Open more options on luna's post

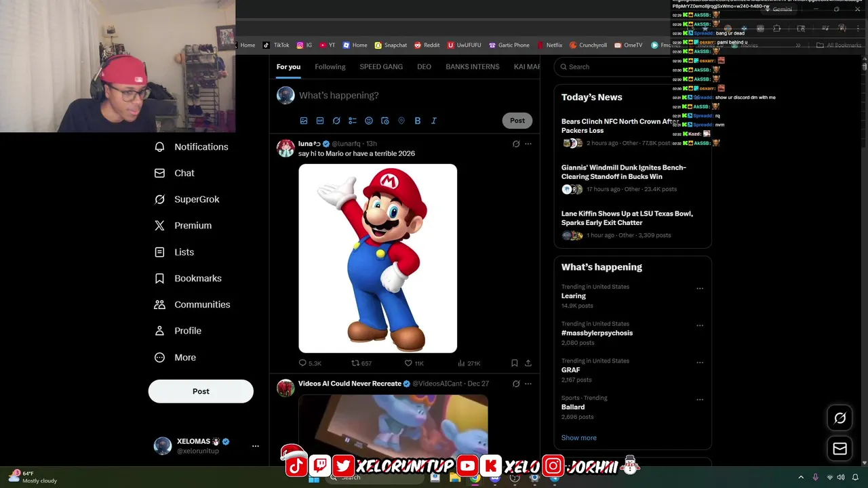click(x=528, y=144)
